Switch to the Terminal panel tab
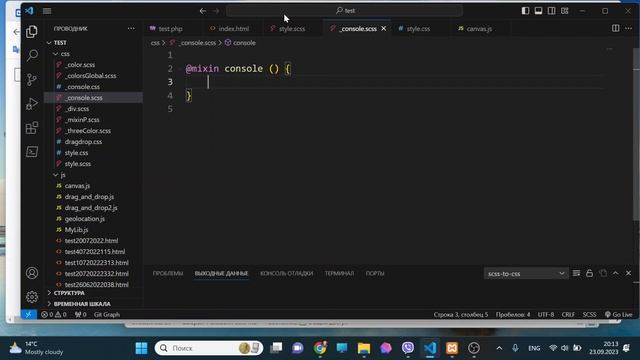640x360 pixels. coord(339,273)
